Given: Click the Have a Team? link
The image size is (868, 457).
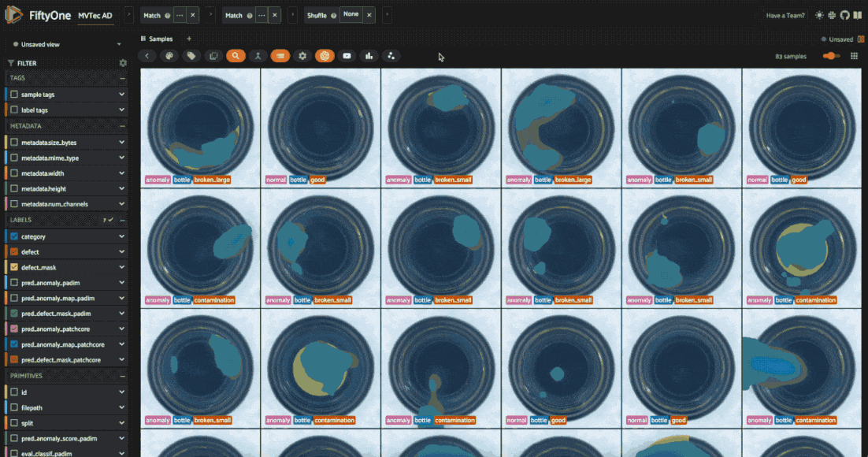Looking at the screenshot, I should [785, 16].
